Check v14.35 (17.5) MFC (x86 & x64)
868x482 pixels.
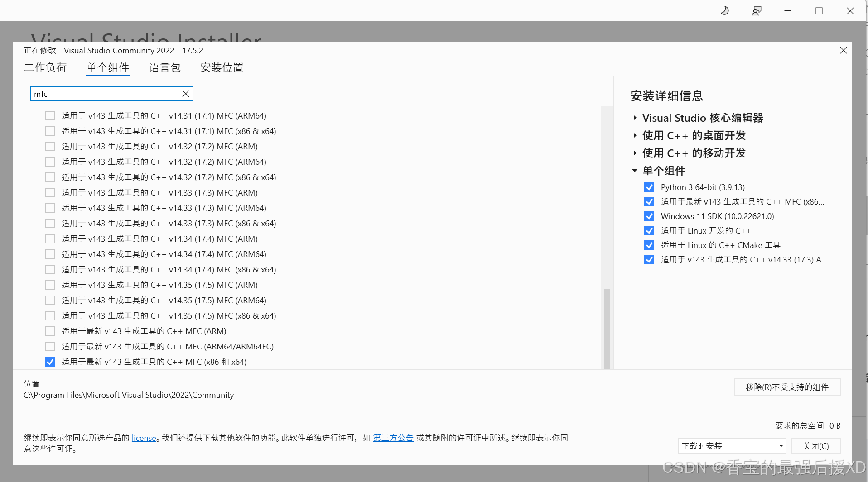click(50, 316)
